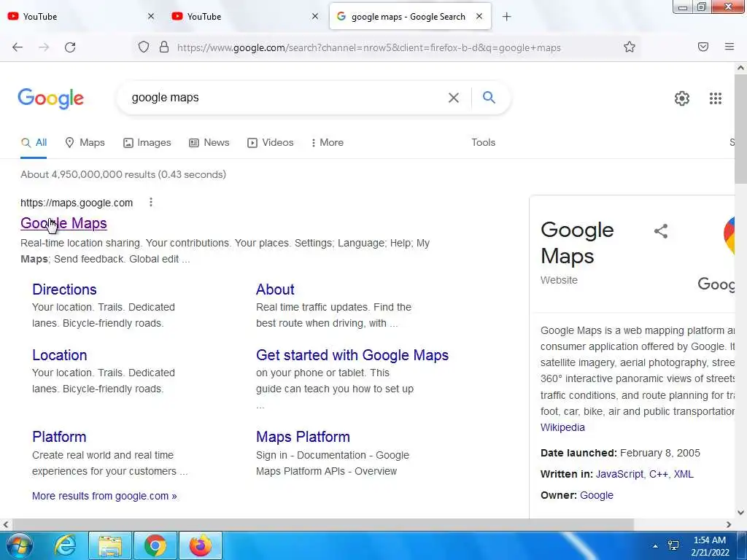Open the Google Maps result link
Viewport: 747px width, 560px height.
[x=64, y=223]
